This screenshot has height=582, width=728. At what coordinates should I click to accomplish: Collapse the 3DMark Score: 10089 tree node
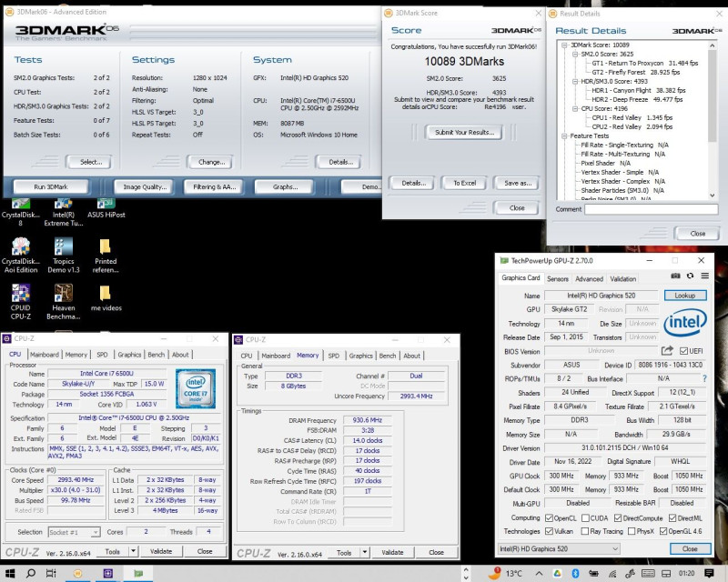564,45
